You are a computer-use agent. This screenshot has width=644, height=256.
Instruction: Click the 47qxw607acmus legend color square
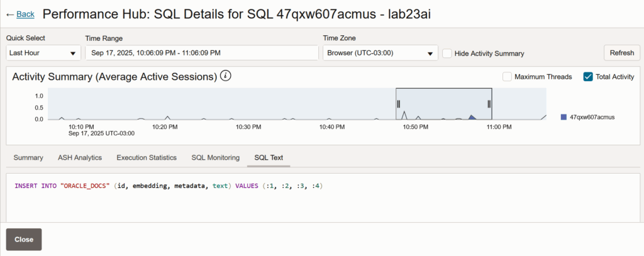(x=563, y=117)
